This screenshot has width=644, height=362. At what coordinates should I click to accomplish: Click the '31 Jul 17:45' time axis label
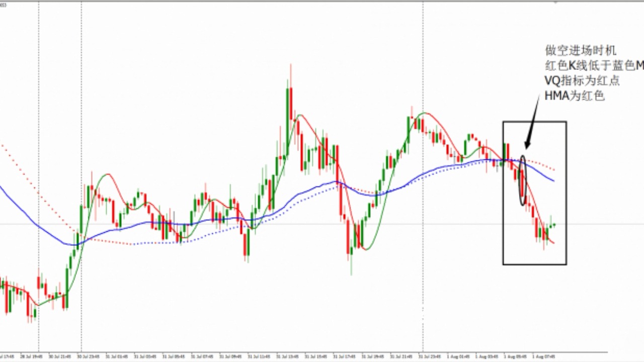coord(345,356)
